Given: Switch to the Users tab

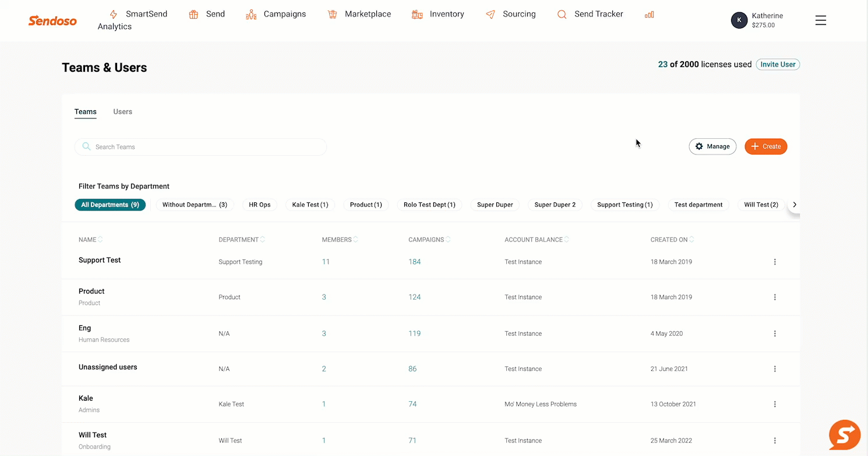Looking at the screenshot, I should coord(123,111).
